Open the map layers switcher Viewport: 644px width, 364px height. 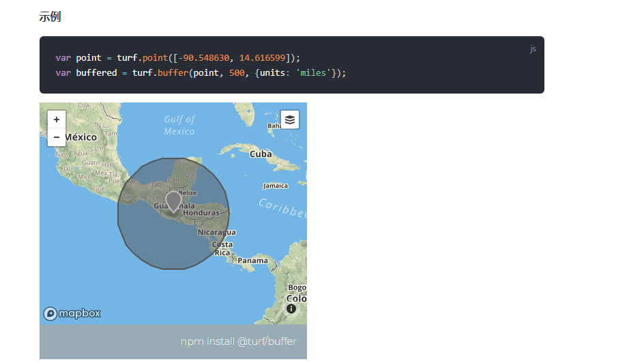click(x=290, y=120)
